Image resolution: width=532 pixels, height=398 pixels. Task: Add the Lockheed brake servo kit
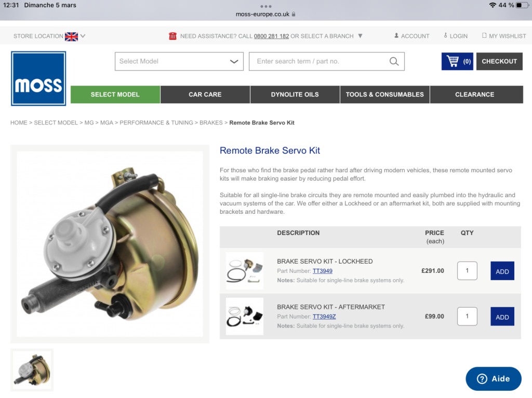(x=502, y=271)
